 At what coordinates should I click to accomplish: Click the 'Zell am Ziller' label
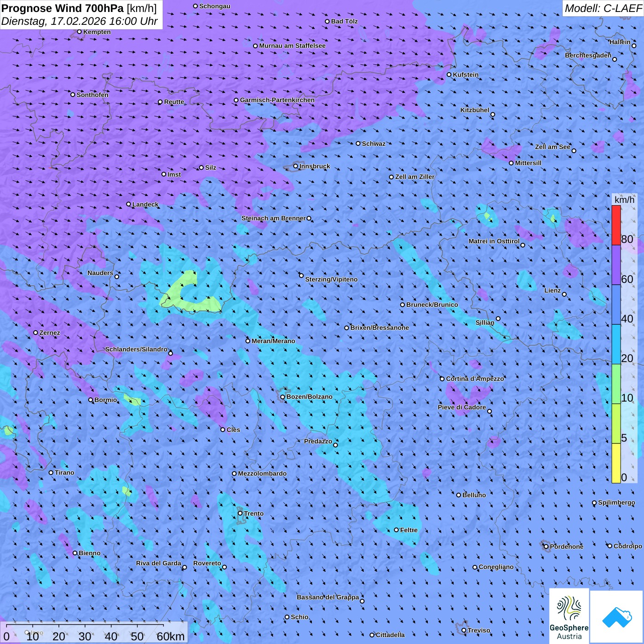[415, 177]
